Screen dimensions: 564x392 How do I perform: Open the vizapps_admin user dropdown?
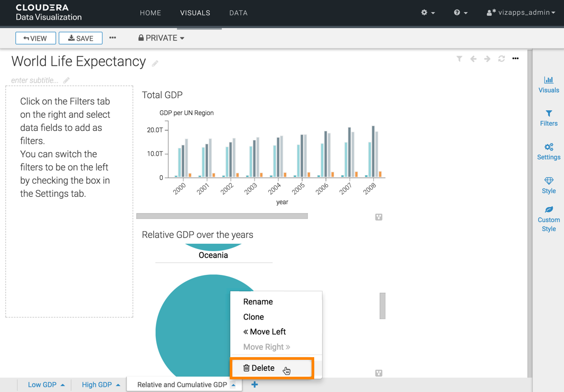click(x=521, y=13)
